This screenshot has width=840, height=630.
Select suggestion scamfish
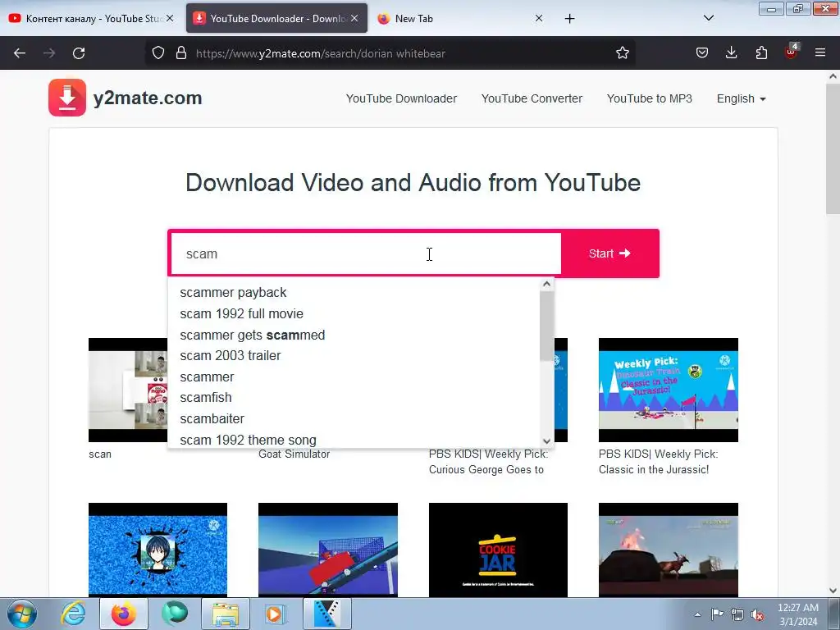click(354, 398)
